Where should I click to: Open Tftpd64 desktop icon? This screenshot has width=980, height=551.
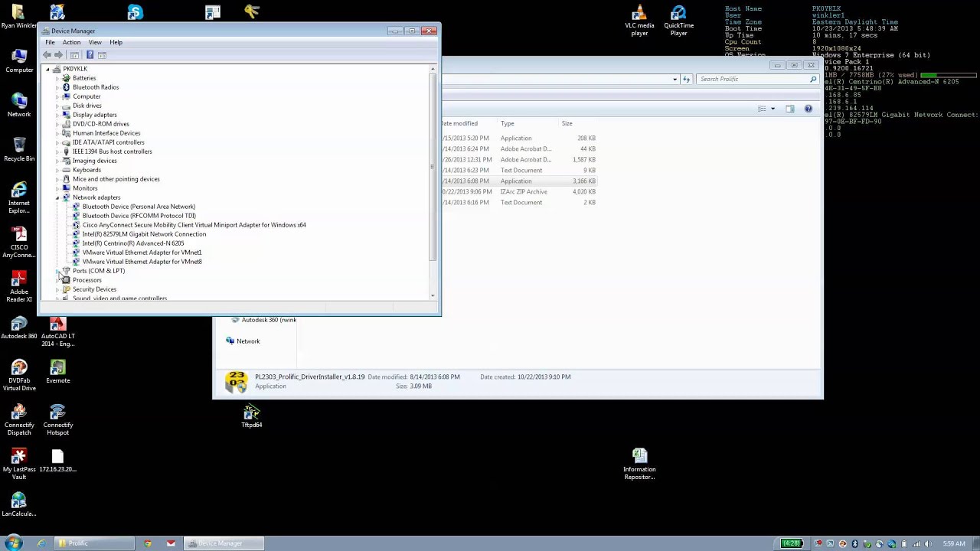(x=252, y=416)
